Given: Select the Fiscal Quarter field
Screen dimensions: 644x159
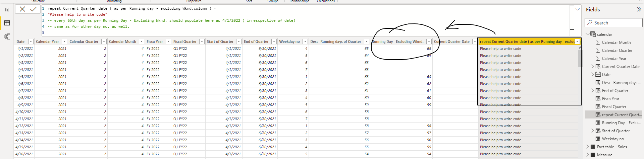Looking at the screenshot, I should point(614,107).
